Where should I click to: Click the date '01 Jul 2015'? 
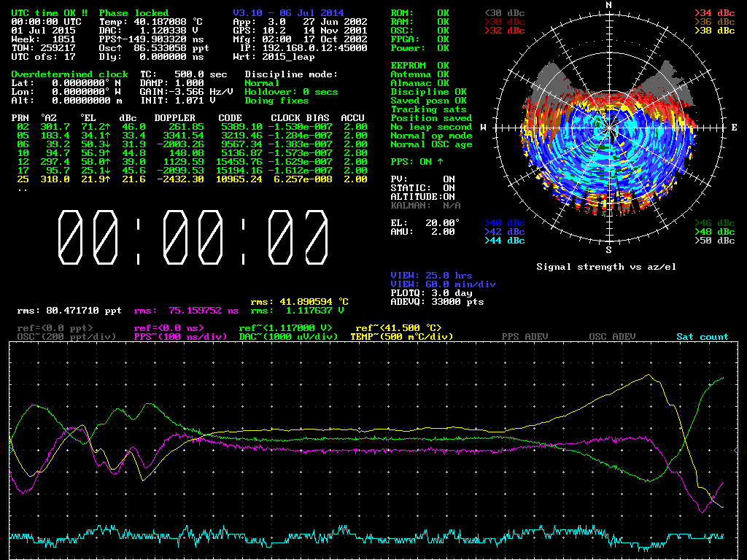[43, 31]
